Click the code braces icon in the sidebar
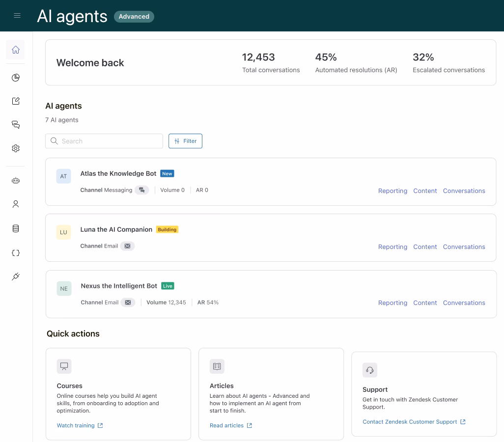This screenshot has height=442, width=504. click(15, 252)
